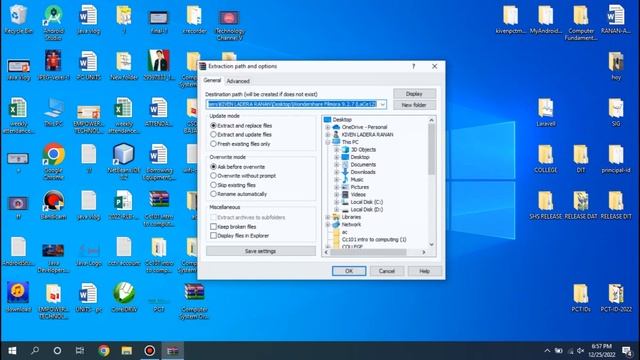Viewport: 640px width, 360px height.
Task: Click the Cancel button
Action: click(x=387, y=271)
